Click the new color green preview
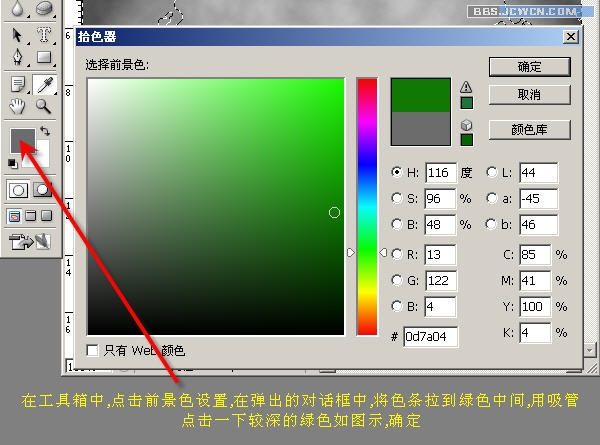The height and width of the screenshot is (445, 600). coord(421,95)
